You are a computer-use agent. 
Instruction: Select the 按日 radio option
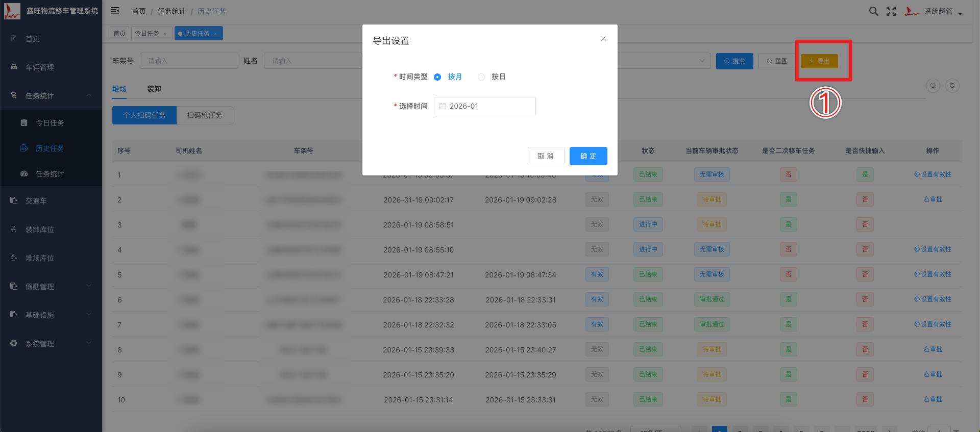492,77
